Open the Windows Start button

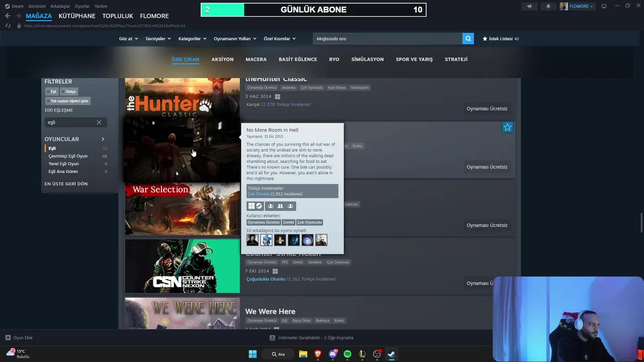[253, 354]
